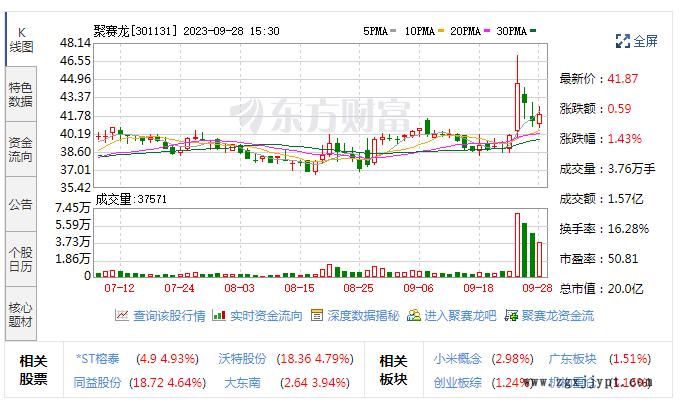680x404 pixels.
Task: Click the 08-15 date axis label
Action: click(299, 288)
